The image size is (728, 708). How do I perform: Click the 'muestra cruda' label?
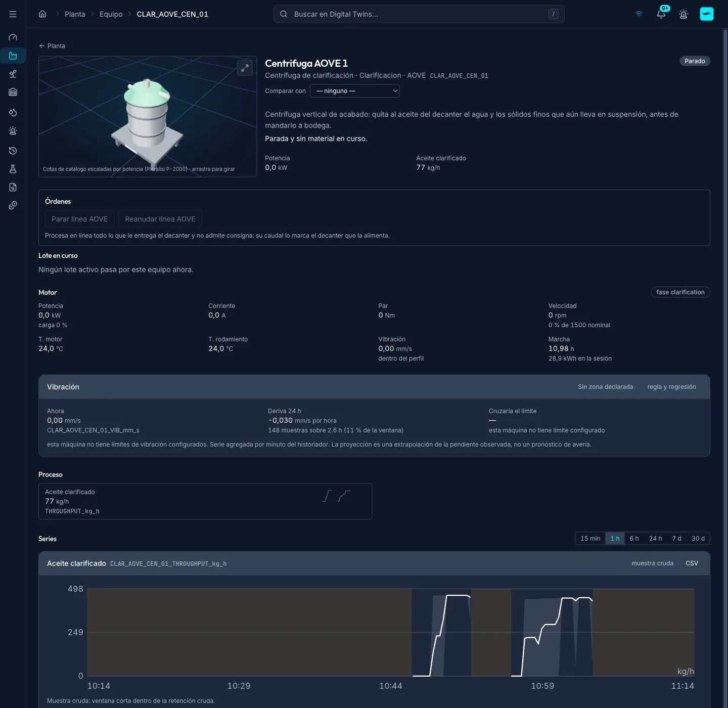(x=652, y=563)
